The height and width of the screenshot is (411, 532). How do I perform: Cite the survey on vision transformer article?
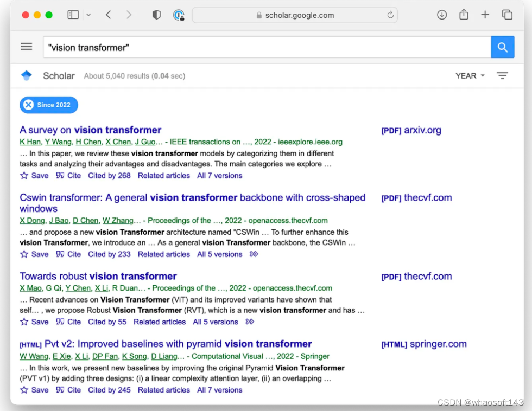[x=68, y=176]
